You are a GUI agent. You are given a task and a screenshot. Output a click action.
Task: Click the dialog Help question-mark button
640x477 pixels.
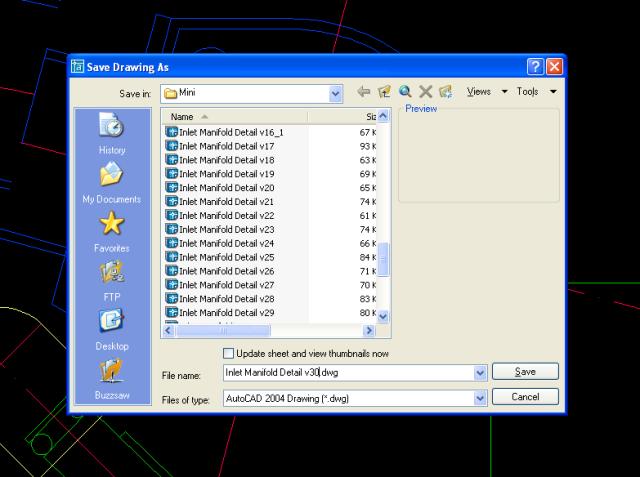[535, 67]
